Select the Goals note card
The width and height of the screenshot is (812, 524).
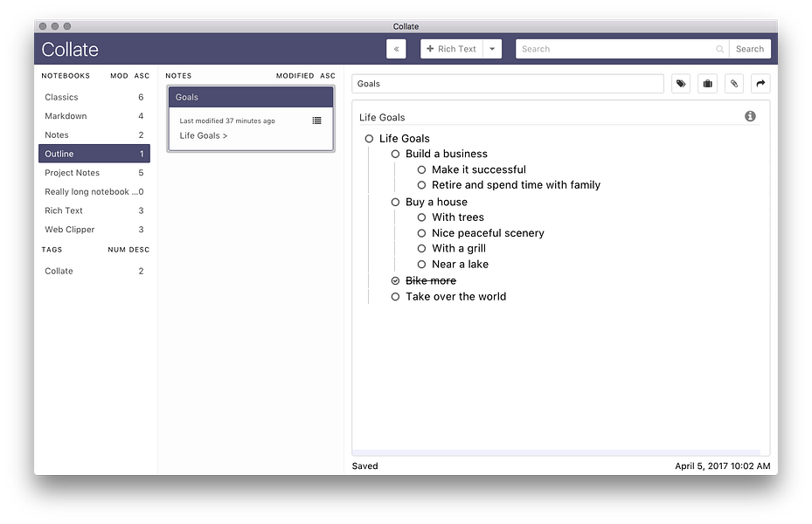pos(251,119)
